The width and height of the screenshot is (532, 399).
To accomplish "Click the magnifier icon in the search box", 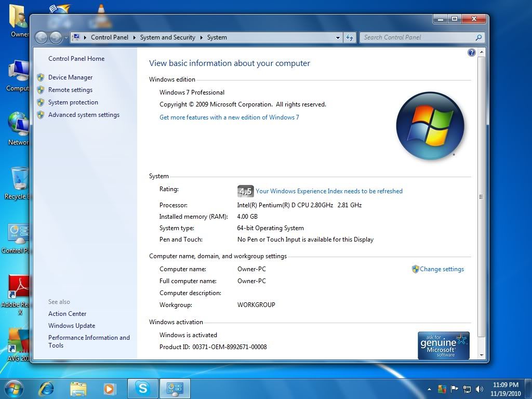I will click(x=478, y=37).
